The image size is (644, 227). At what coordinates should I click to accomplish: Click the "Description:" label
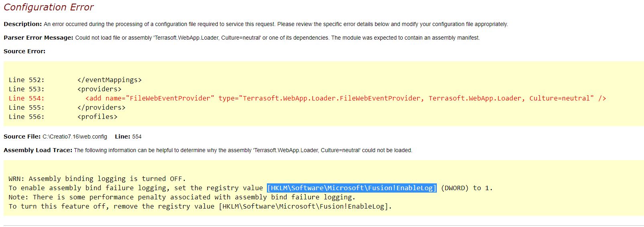23,24
